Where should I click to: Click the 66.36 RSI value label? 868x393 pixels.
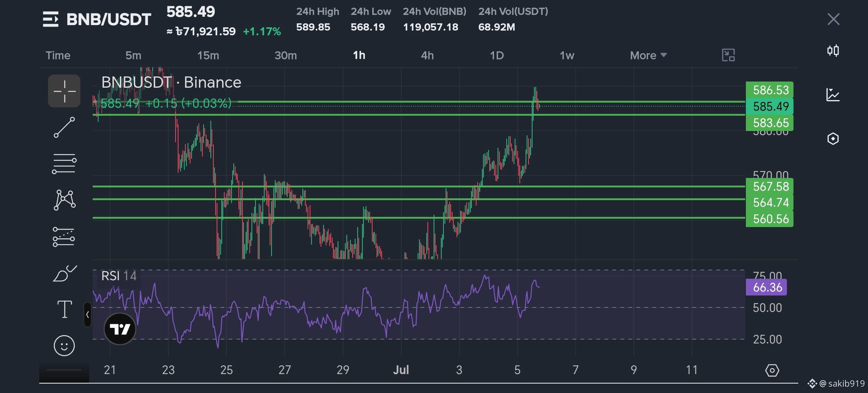766,287
